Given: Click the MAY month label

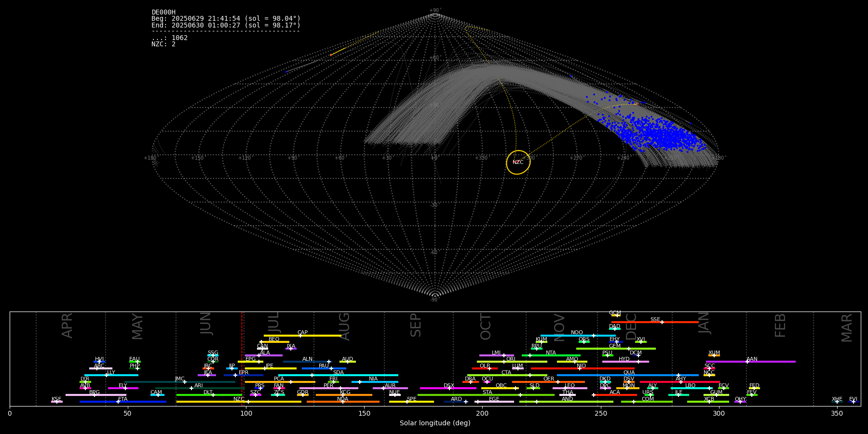Looking at the screenshot, I should tap(137, 326).
